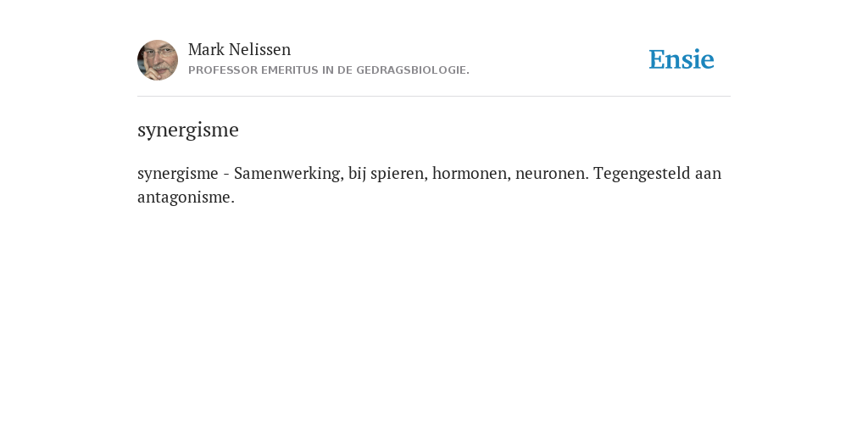Image resolution: width=868 pixels, height=434 pixels.
Task: Click "synergisme" at start of the definition
Action: [178, 174]
